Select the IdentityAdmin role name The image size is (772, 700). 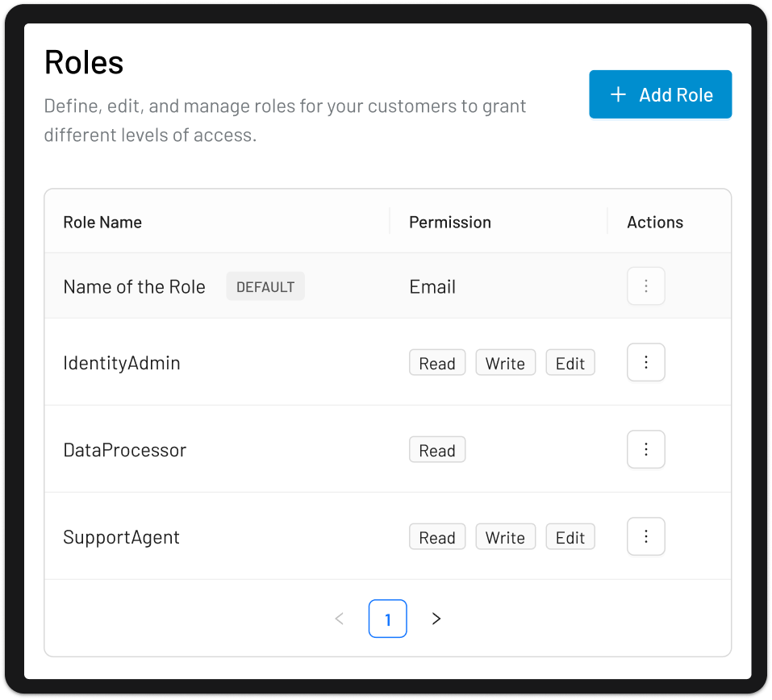122,363
